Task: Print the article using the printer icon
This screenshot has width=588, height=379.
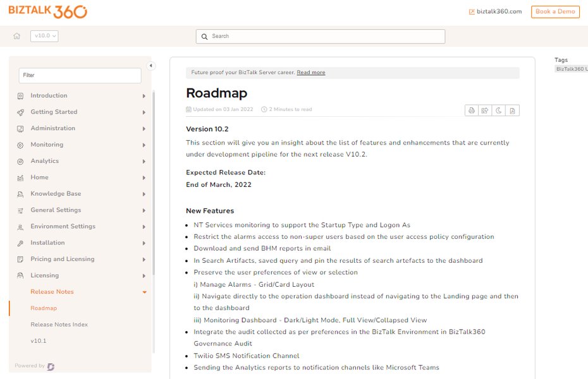Action: pos(472,111)
